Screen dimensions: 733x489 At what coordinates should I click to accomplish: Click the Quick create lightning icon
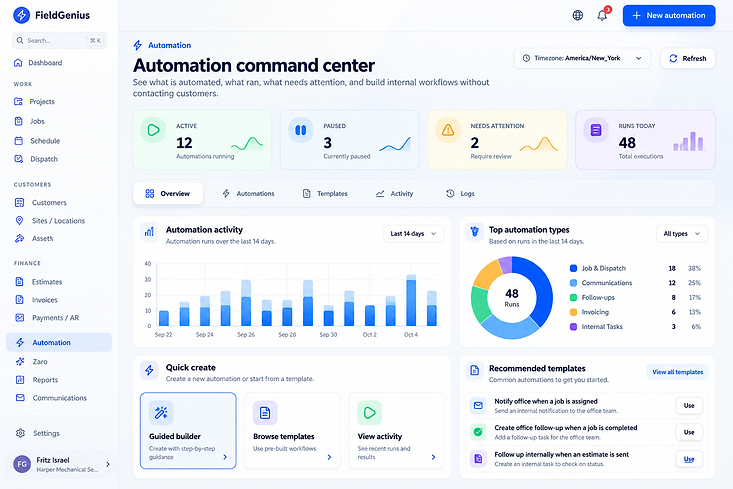point(149,370)
